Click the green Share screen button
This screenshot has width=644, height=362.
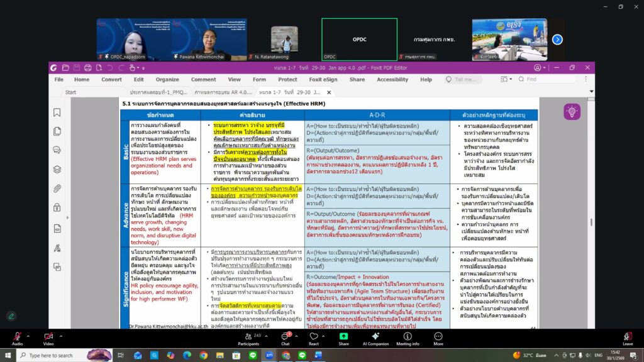click(x=343, y=337)
